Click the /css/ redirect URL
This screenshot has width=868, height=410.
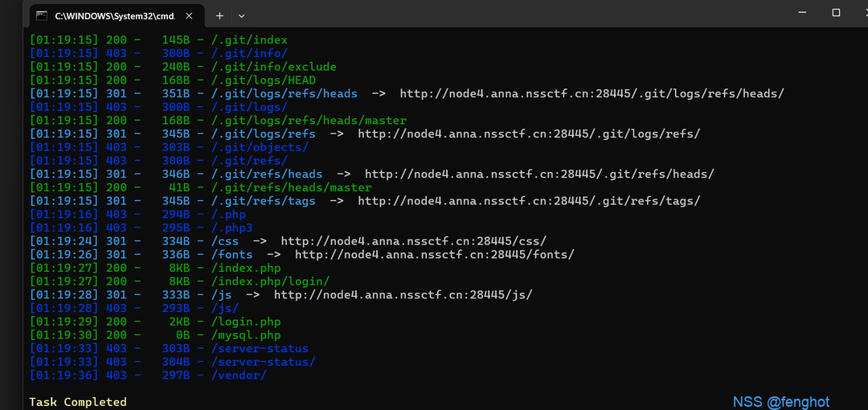414,241
